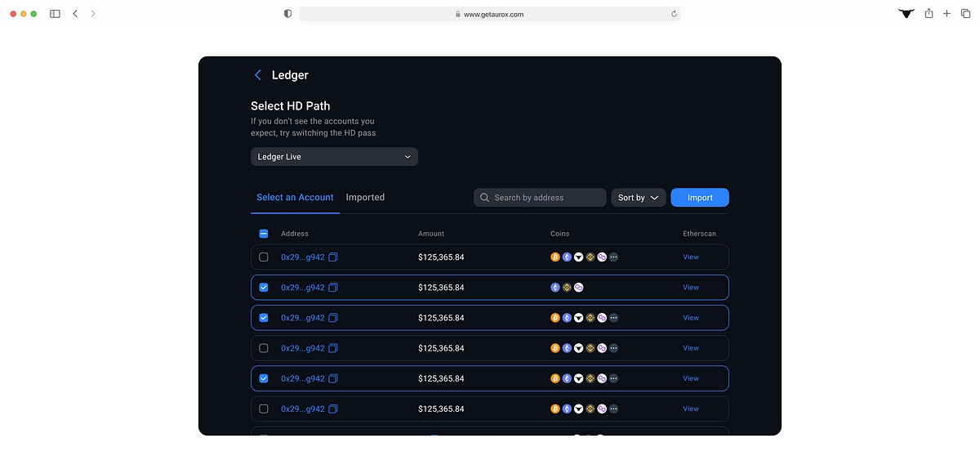This screenshot has height=465, width=980.
Task: Open a new Safari tab with plus
Action: tap(947, 13)
